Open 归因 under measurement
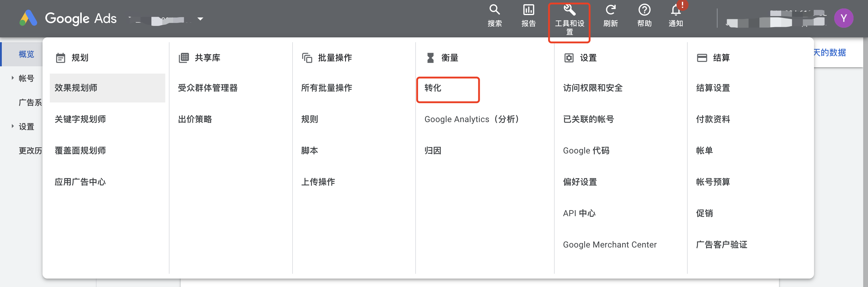This screenshot has height=287, width=868. [433, 150]
